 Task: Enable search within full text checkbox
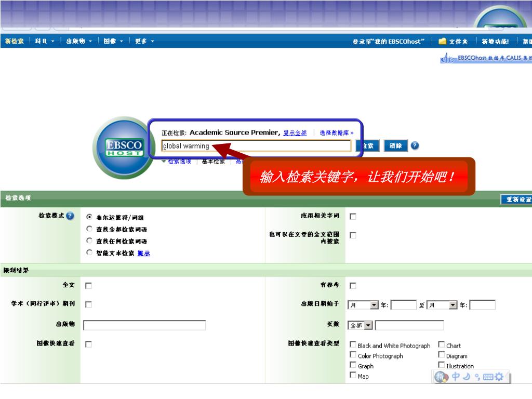[x=353, y=235]
